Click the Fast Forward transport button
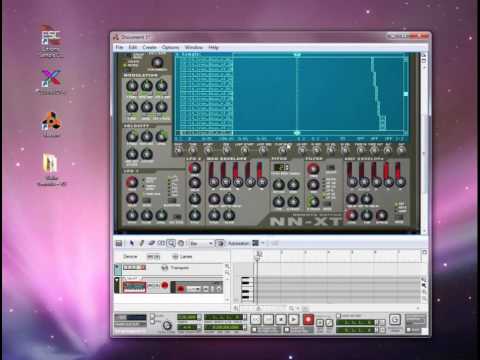The height and width of the screenshot is (360, 480). click(268, 320)
